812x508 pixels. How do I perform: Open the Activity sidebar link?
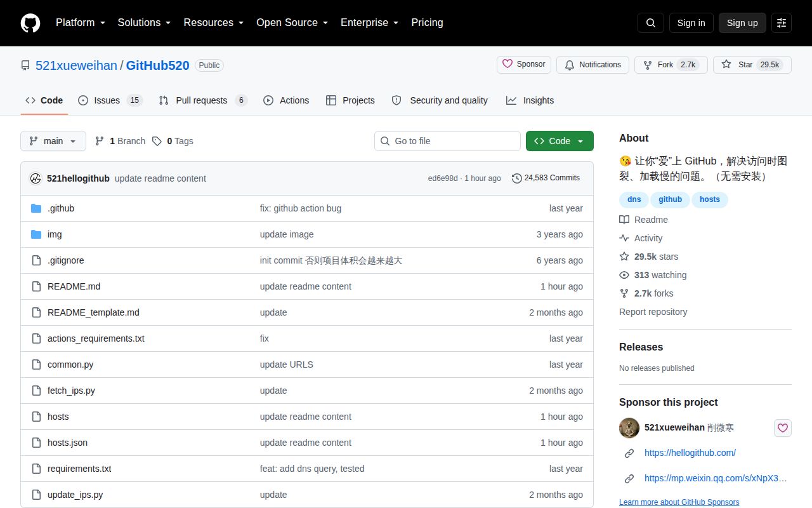[641, 238]
